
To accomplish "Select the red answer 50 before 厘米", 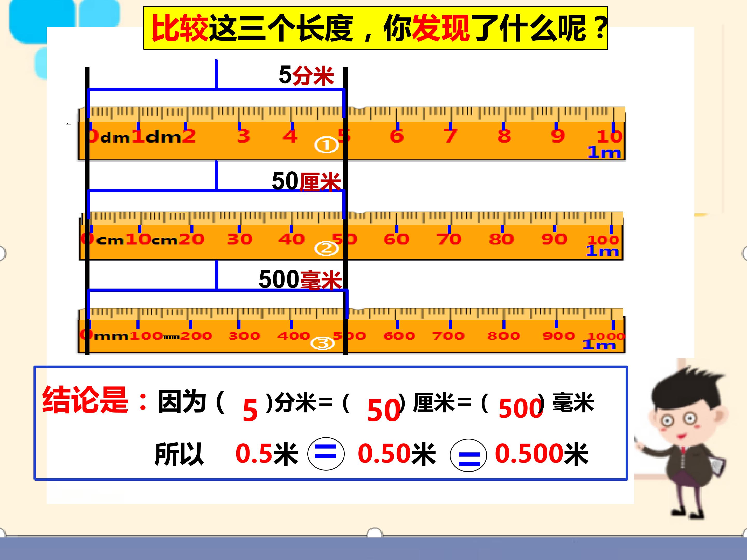I will point(384,410).
